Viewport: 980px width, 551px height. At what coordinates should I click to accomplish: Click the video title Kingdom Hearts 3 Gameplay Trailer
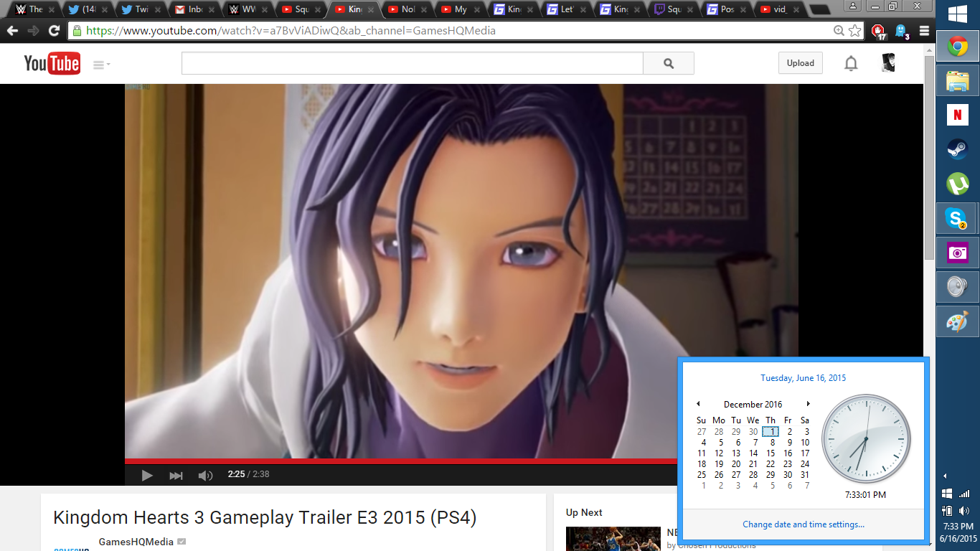click(x=265, y=517)
